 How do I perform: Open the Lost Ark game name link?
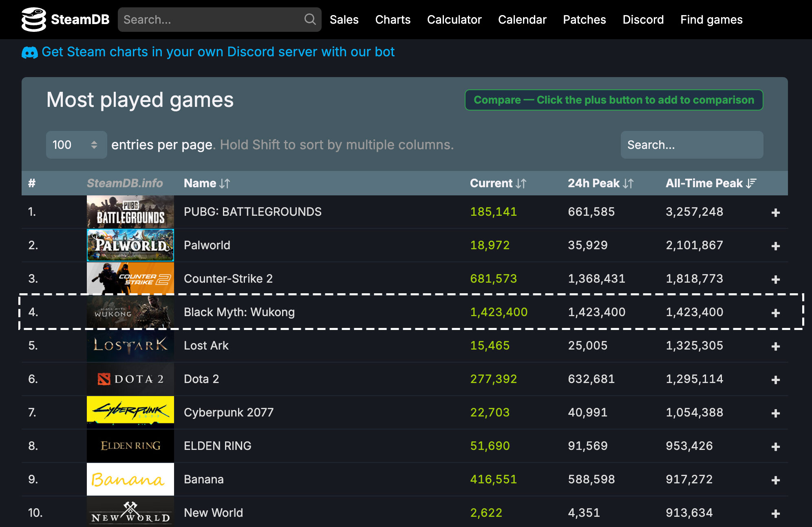206,345
